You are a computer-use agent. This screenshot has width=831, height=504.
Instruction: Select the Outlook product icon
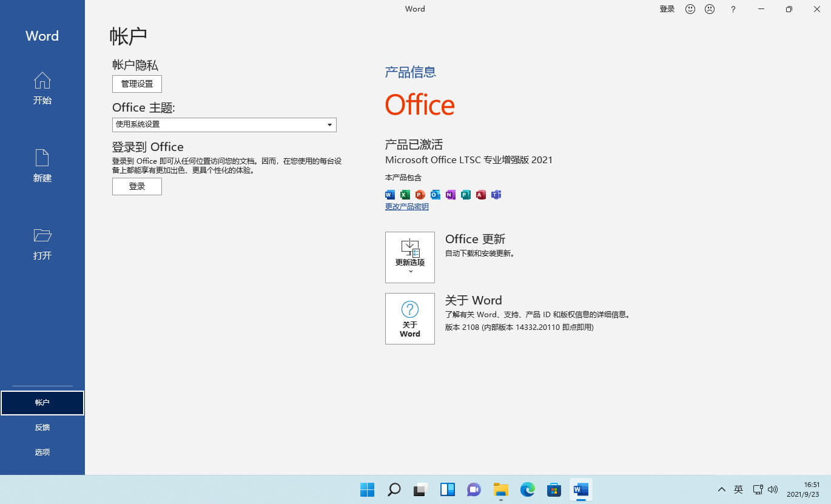pyautogui.click(x=435, y=195)
